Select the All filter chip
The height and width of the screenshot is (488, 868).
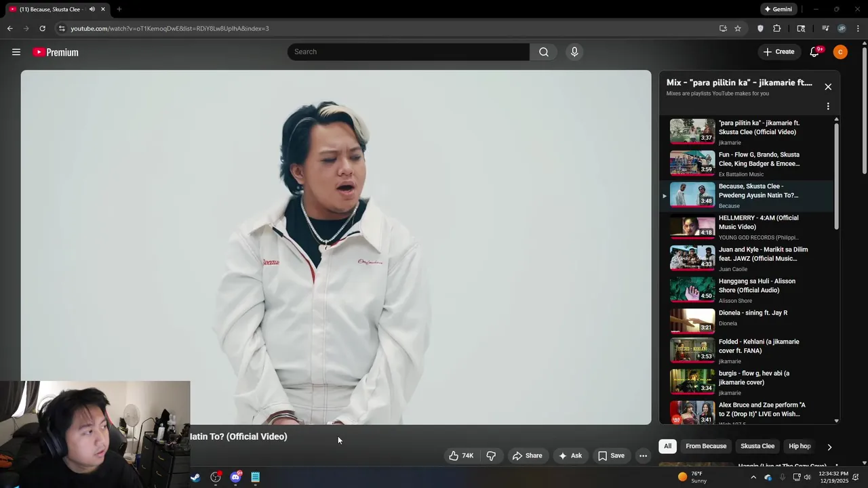click(x=667, y=446)
